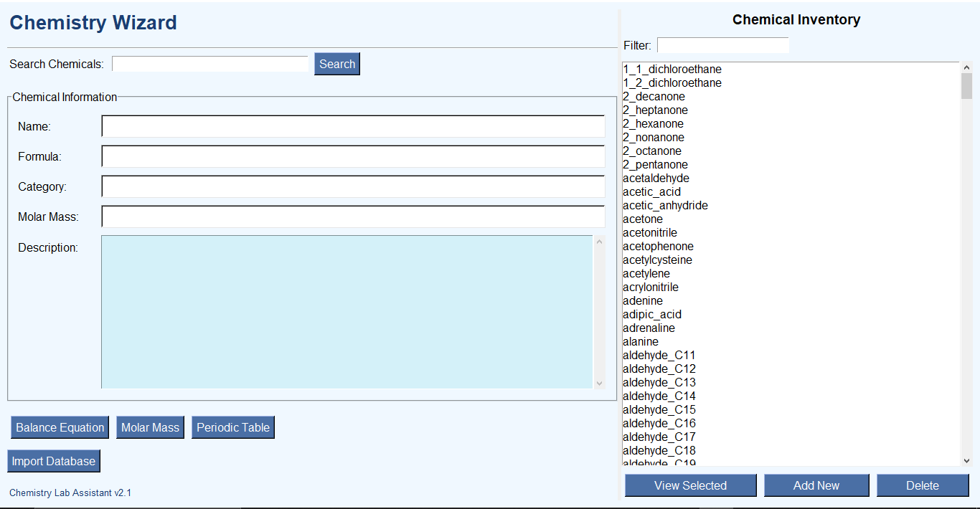Image resolution: width=980 pixels, height=509 pixels.
Task: Select 2_octanone list entry
Action: click(x=791, y=151)
